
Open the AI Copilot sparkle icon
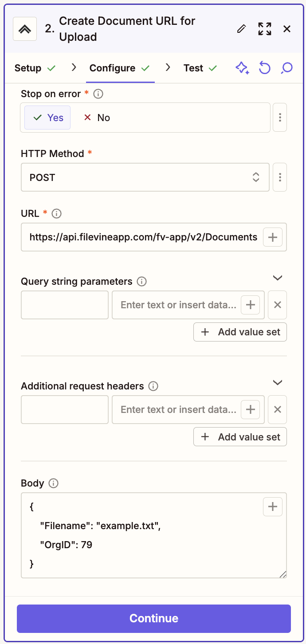[242, 68]
